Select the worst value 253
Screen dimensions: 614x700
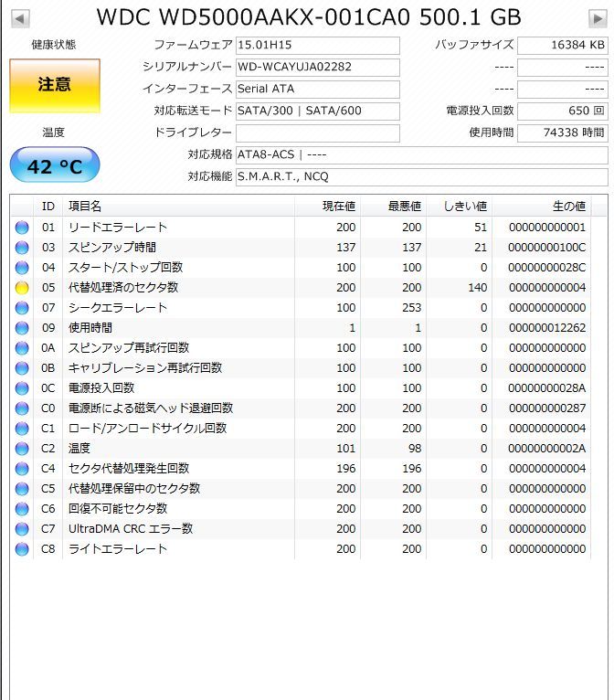(x=412, y=308)
